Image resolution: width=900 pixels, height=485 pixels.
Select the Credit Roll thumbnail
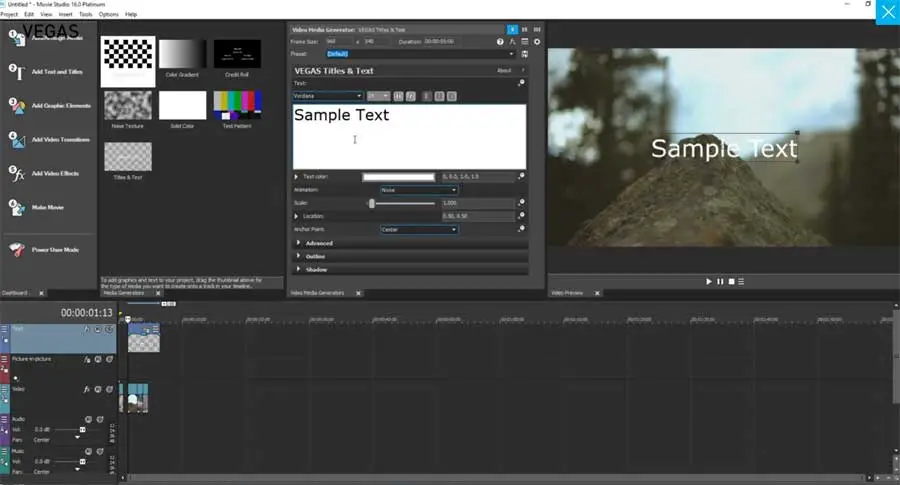coord(237,54)
